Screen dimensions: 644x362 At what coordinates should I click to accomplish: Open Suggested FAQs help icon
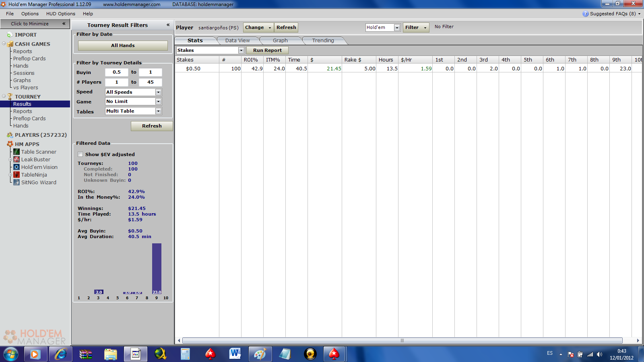click(585, 14)
